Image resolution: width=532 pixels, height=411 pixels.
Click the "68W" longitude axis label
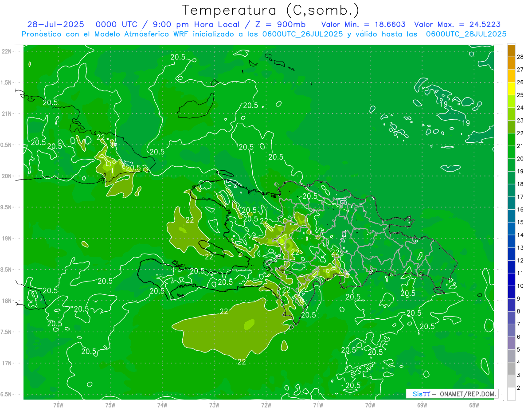(474, 405)
